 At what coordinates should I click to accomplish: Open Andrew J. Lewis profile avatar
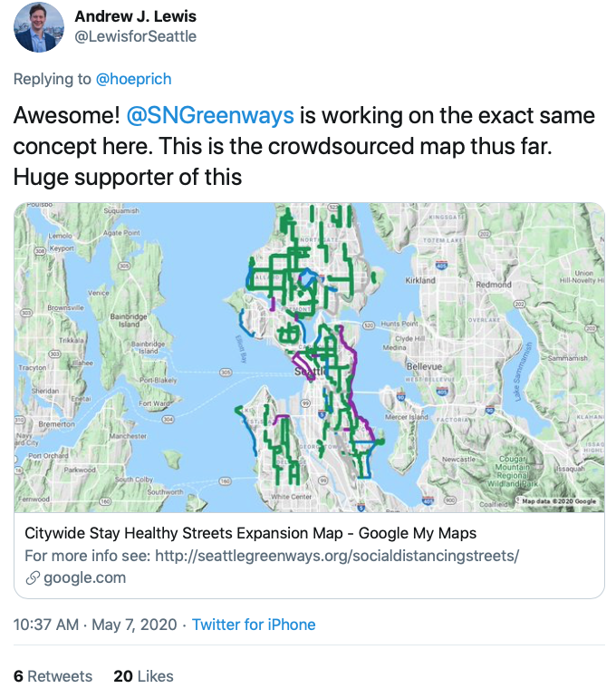click(39, 26)
